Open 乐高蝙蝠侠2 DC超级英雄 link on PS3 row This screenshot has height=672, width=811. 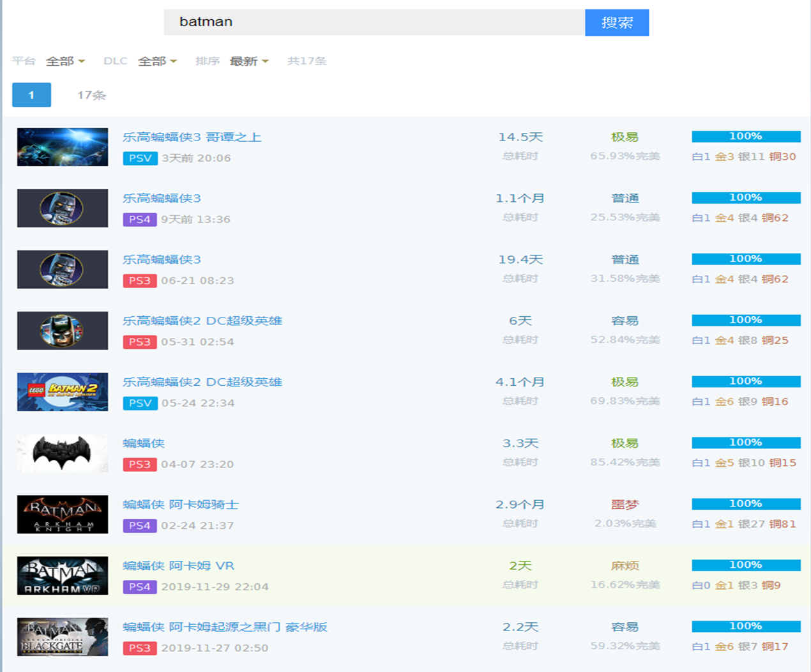[x=202, y=321]
